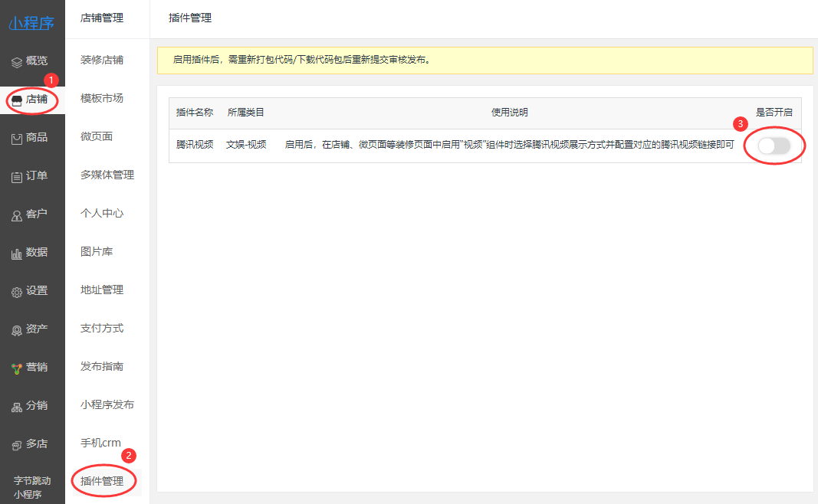Click the 小程序 logo at top left
Image resolution: width=818 pixels, height=504 pixels.
32,23
